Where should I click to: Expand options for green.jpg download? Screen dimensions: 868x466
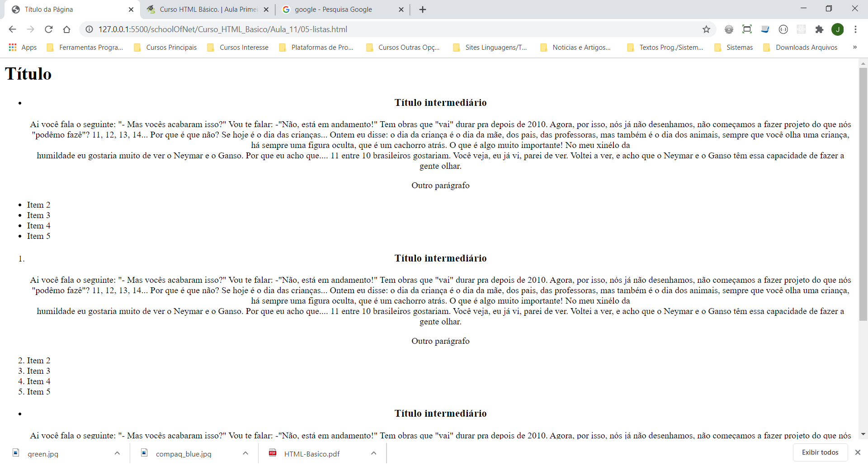tap(117, 453)
